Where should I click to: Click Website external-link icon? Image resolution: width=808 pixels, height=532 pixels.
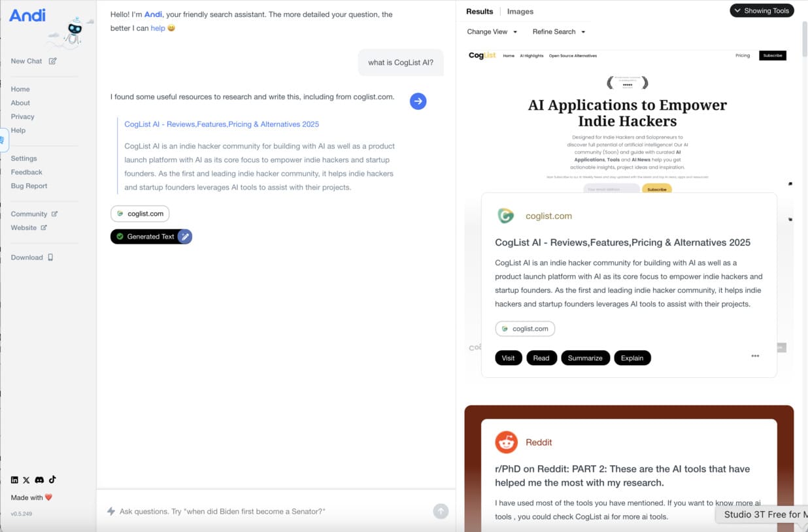click(x=44, y=227)
